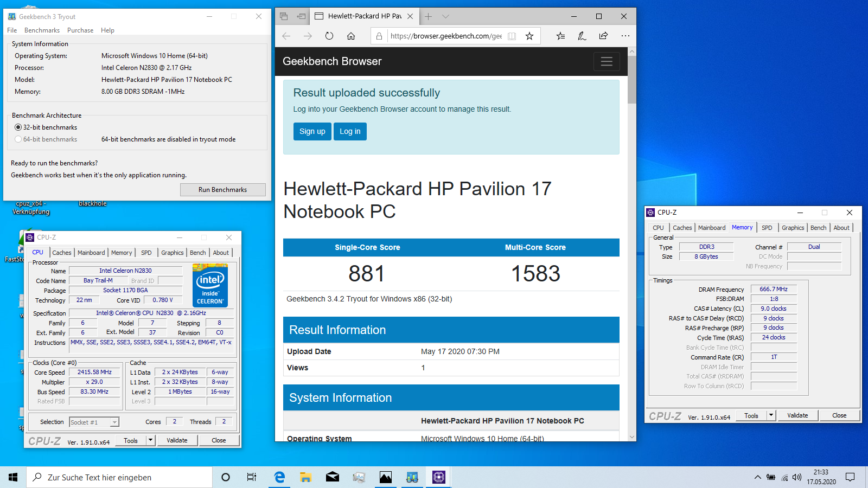Switch to the Caches tab in the left CPU-Z window

(x=62, y=253)
